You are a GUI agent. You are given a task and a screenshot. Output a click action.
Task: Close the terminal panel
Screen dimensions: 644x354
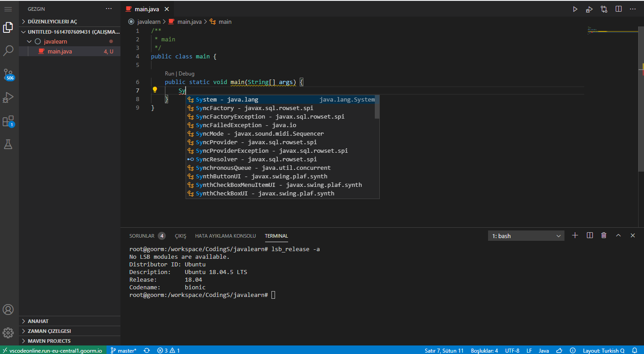pos(633,235)
